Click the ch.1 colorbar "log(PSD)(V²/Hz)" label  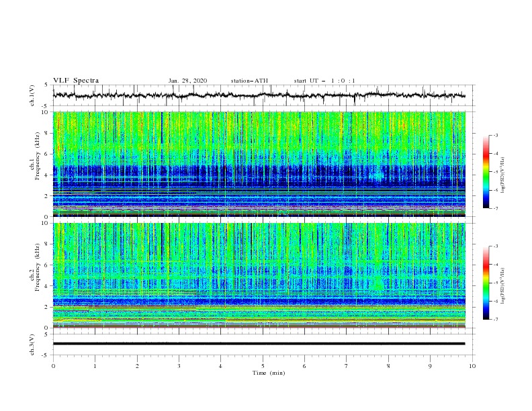pos(503,175)
